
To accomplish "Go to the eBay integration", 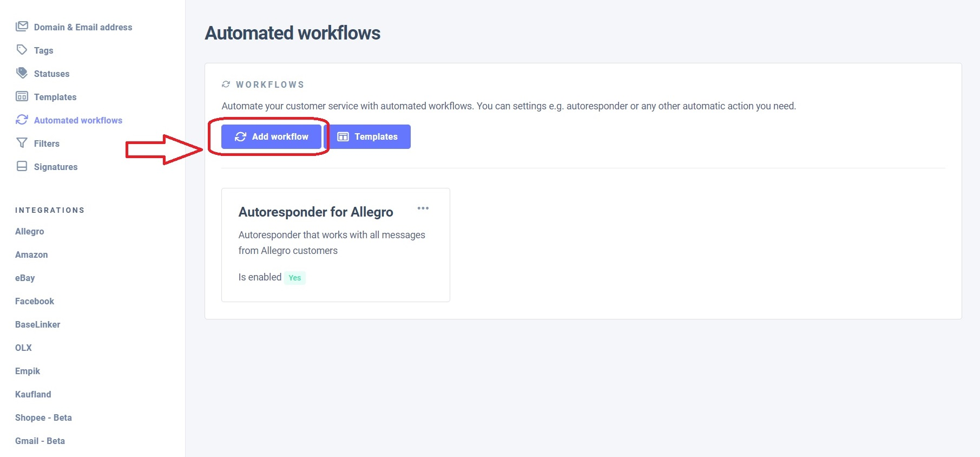I will tap(25, 278).
